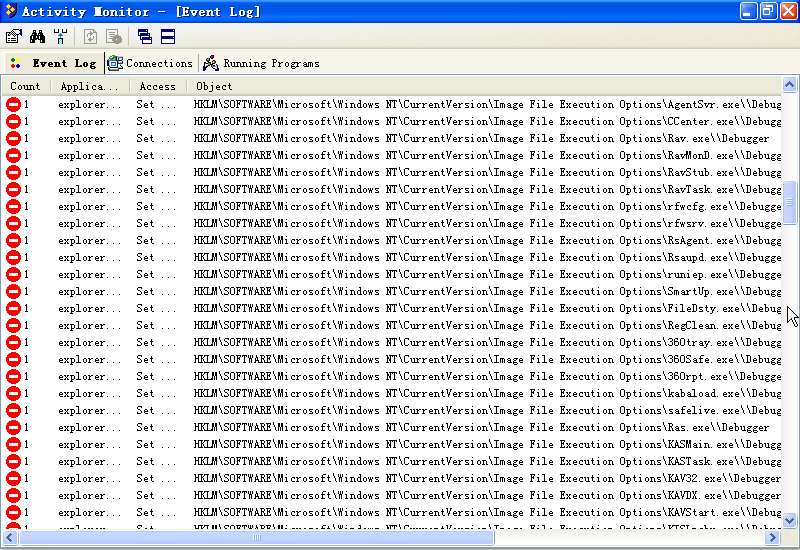
Task: Click the vertical scrollbar thumb
Action: pyautogui.click(x=789, y=202)
